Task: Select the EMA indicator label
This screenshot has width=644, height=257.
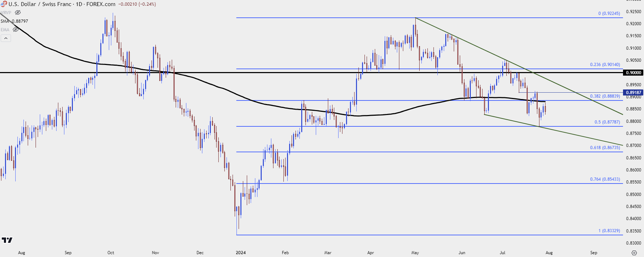Action: point(5,29)
